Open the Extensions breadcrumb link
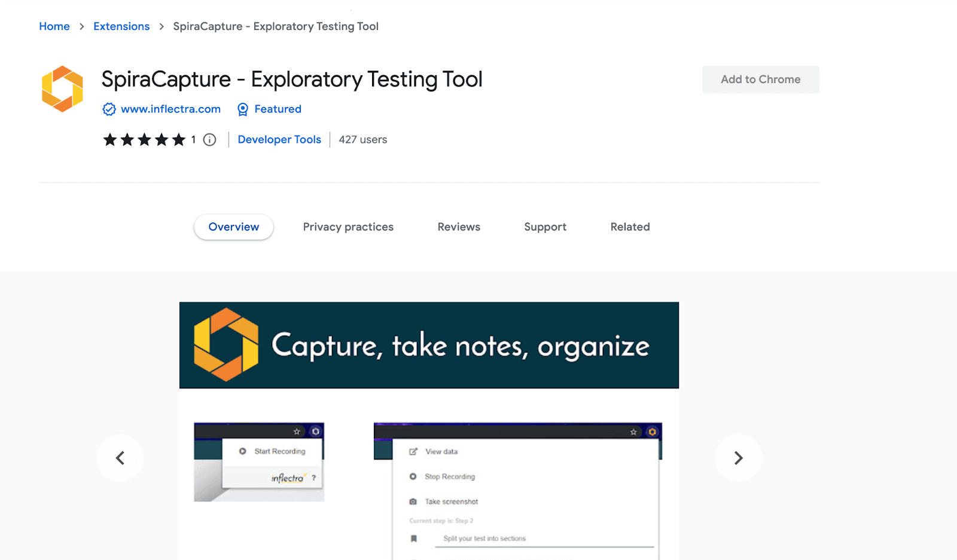Image resolution: width=957 pixels, height=560 pixels. point(121,26)
